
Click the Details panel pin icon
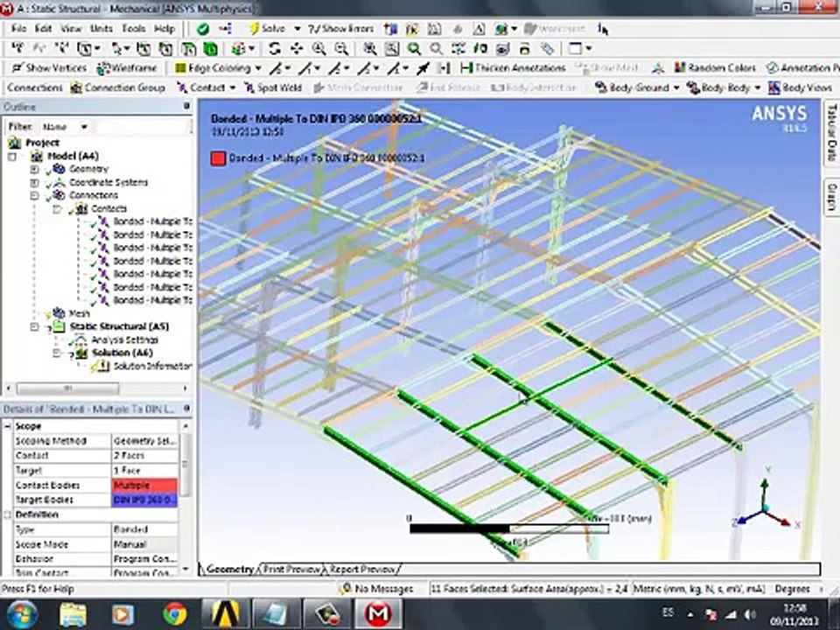(186, 409)
